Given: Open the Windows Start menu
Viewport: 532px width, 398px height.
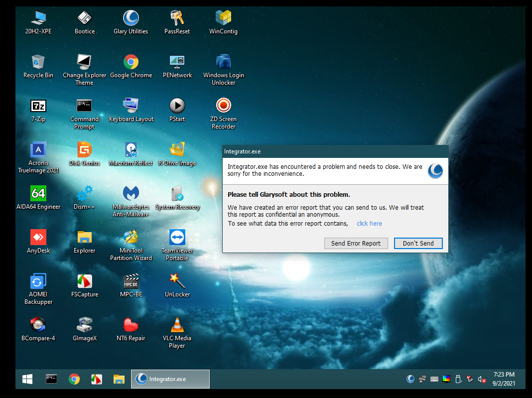Looking at the screenshot, I should point(27,379).
